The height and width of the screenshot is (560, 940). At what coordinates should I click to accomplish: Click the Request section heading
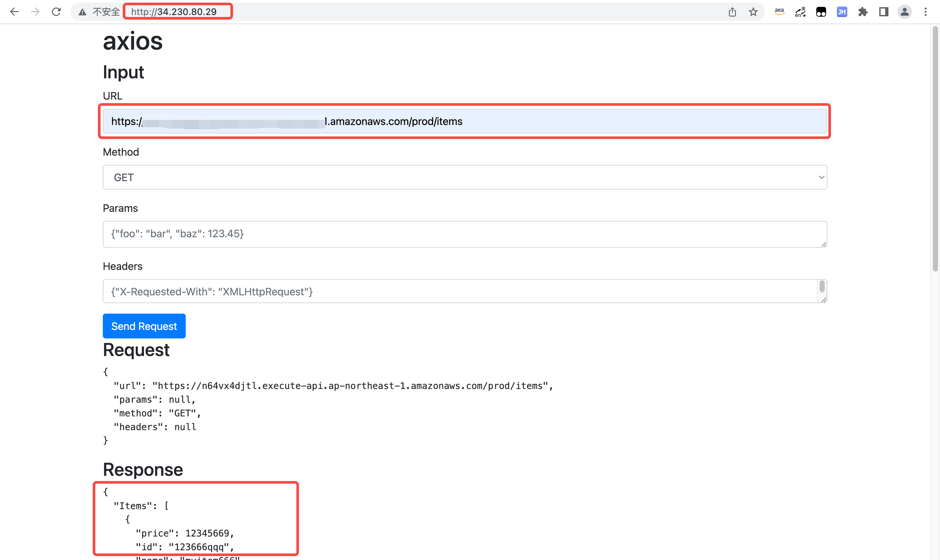pos(136,350)
